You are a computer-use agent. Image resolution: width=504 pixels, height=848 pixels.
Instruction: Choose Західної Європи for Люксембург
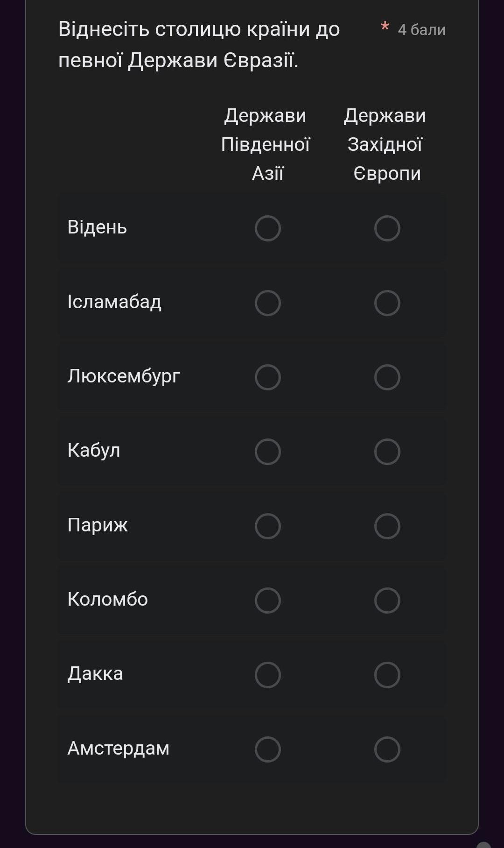pyautogui.click(x=387, y=377)
